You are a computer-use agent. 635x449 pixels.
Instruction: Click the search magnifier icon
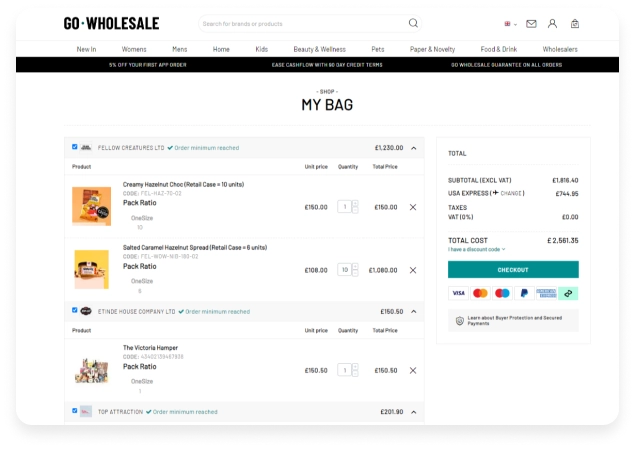(x=413, y=23)
